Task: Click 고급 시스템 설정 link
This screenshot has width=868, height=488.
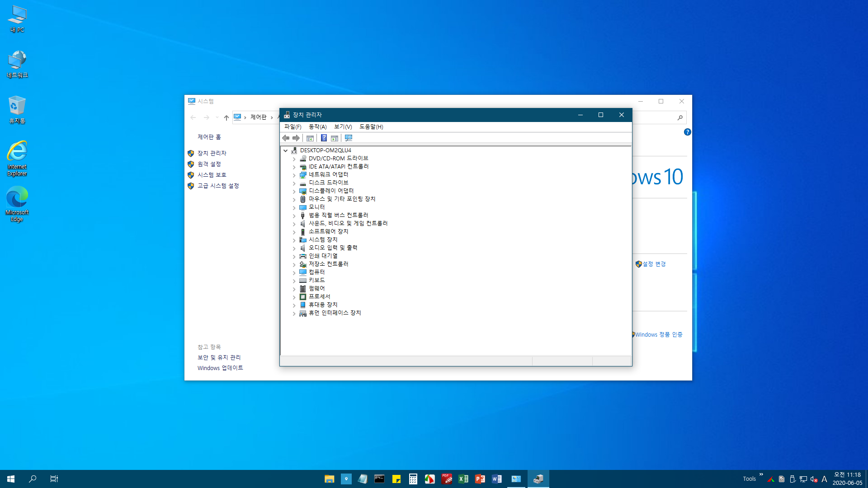Action: coord(218,186)
